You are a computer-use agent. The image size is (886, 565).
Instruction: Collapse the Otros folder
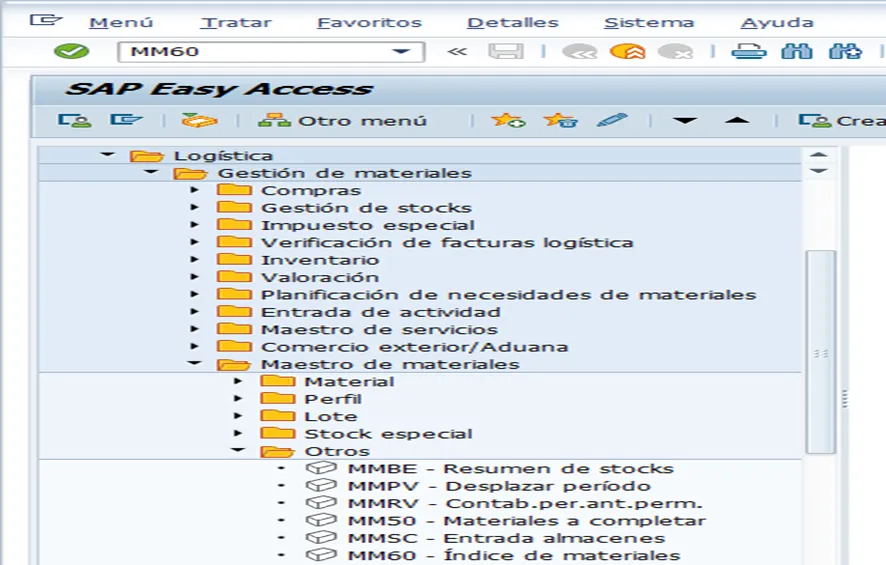coord(238,450)
